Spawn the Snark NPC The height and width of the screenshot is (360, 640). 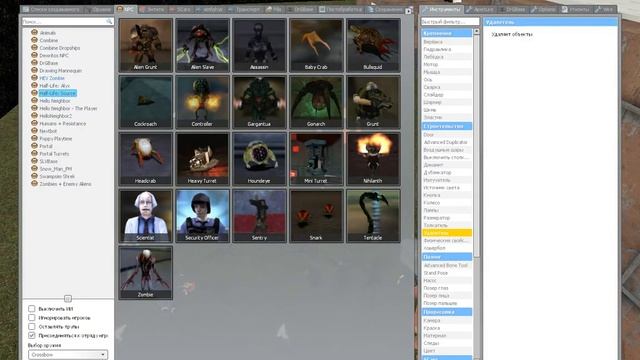[x=316, y=216]
